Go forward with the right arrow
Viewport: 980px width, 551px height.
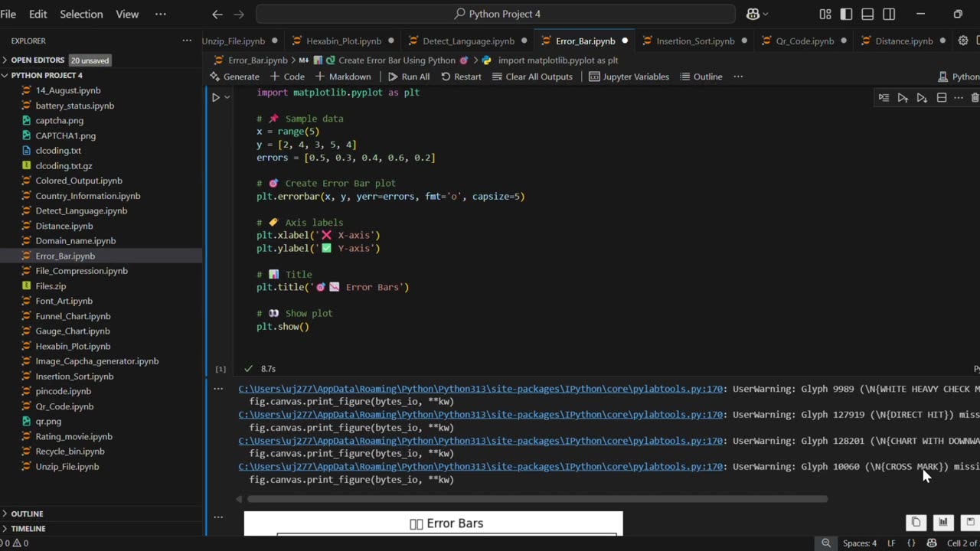pyautogui.click(x=239, y=14)
